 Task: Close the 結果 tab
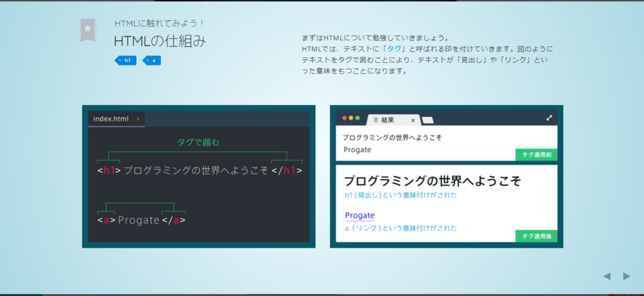(413, 121)
